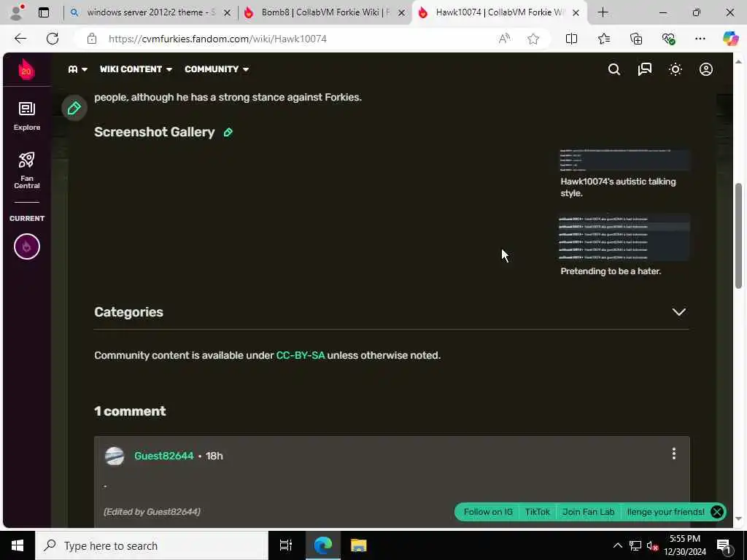The height and width of the screenshot is (560, 747).
Task: Open the tab actions menu icon
Action: pyautogui.click(x=44, y=12)
